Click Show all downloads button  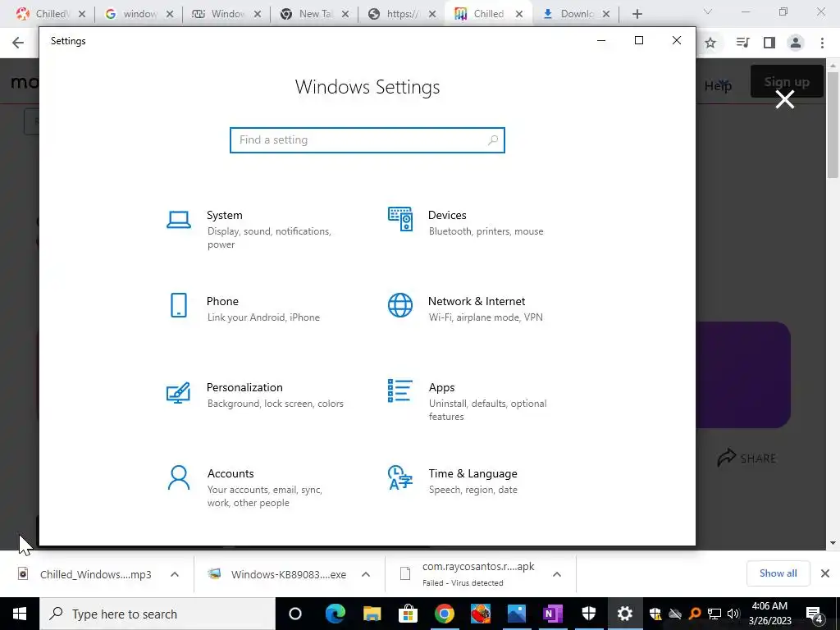point(778,573)
